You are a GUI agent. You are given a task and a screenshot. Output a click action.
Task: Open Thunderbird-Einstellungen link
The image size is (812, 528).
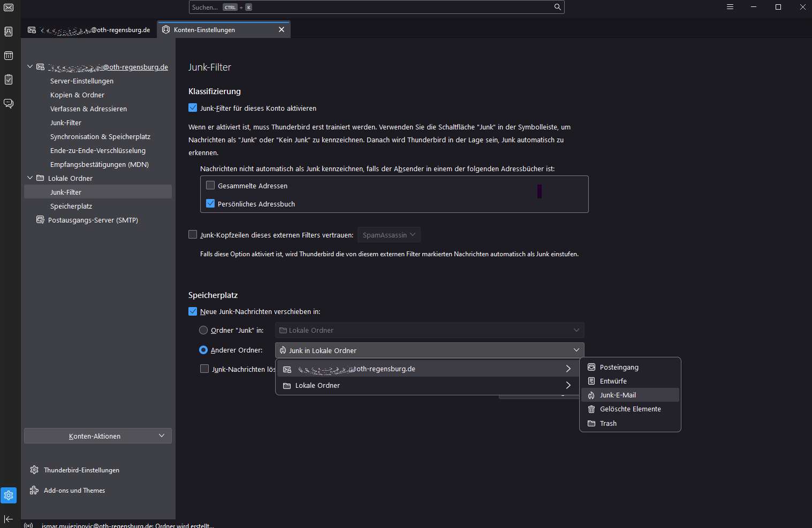(81, 470)
